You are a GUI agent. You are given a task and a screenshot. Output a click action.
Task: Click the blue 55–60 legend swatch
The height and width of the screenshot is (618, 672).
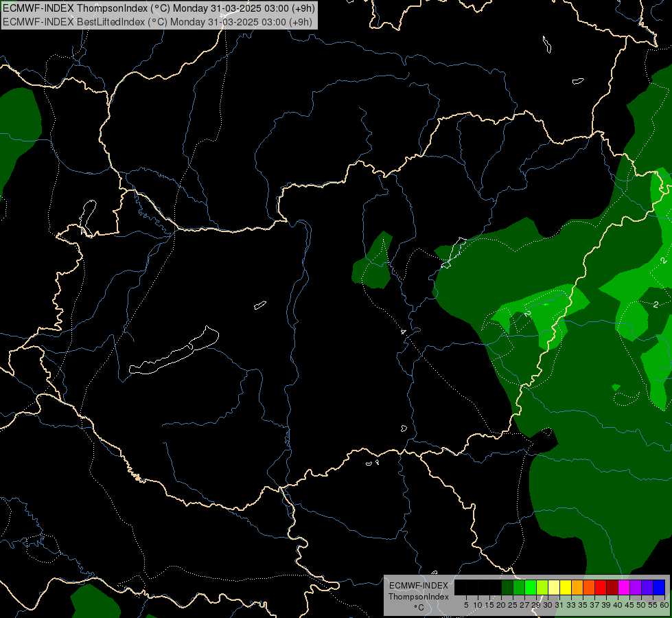tap(659, 587)
